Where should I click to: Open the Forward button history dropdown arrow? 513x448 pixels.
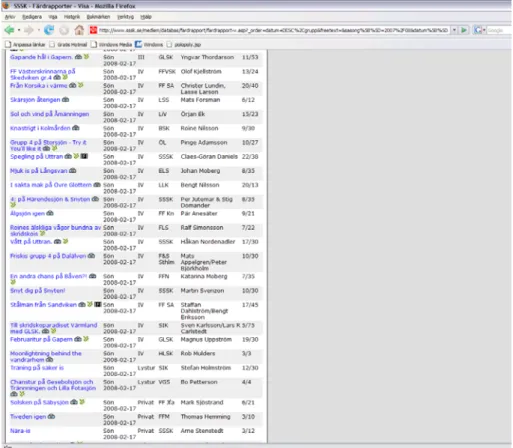pos(39,30)
